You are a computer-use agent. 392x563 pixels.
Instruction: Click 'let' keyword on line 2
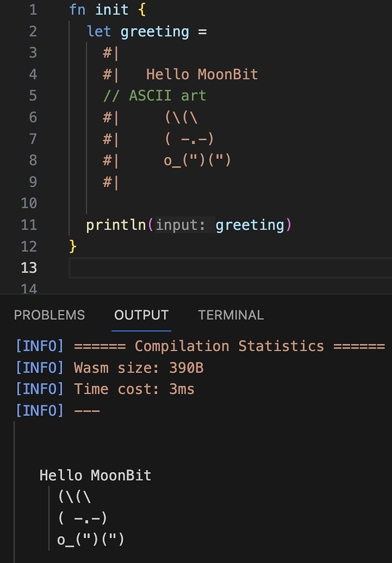(99, 32)
